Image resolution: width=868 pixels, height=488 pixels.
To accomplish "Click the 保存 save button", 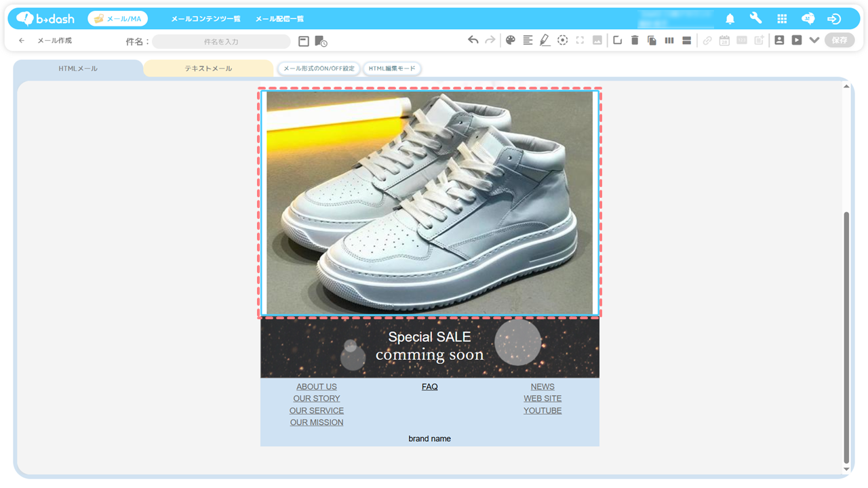I will (x=840, y=40).
